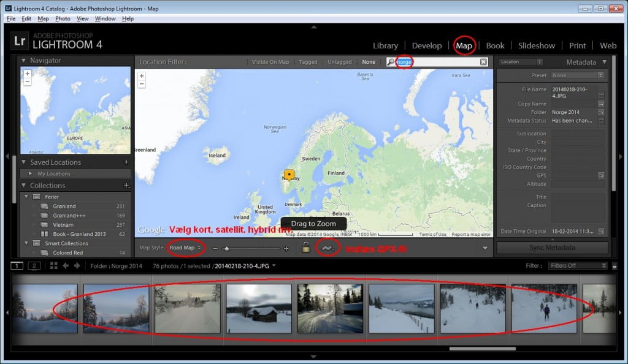The width and height of the screenshot is (628, 364).
Task: Select the snowy cabin thumbnail in filmstrip
Action: click(x=259, y=308)
